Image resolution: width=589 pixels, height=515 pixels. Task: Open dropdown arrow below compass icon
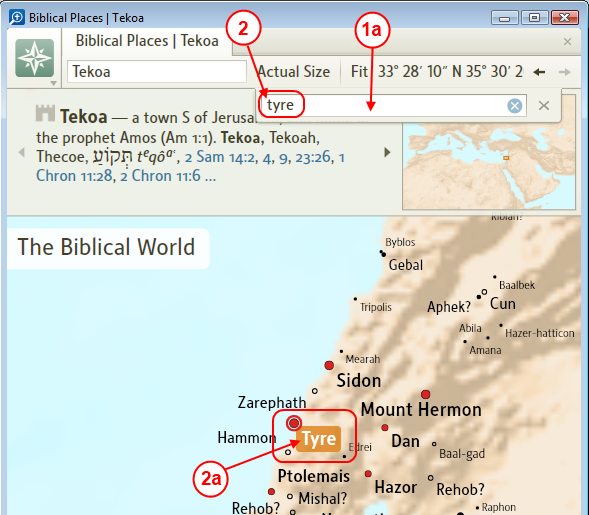(53, 83)
